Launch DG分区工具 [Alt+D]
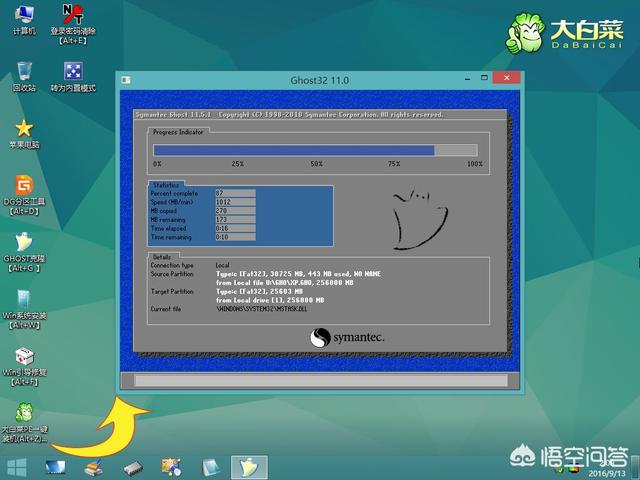Image resolution: width=640 pixels, height=480 pixels. coord(24,195)
